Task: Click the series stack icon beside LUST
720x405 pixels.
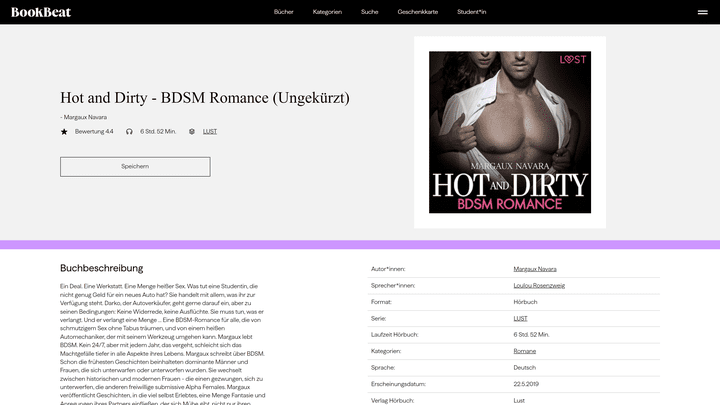Action: [x=192, y=132]
